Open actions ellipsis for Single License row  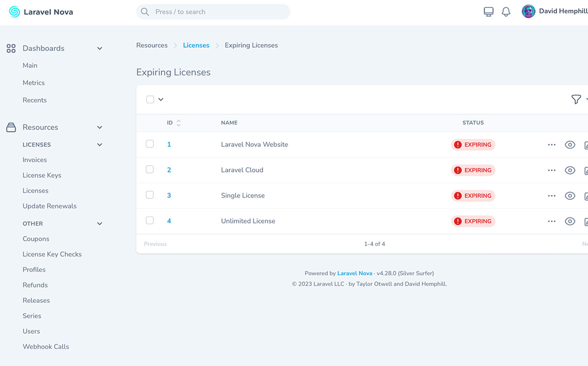pyautogui.click(x=552, y=195)
